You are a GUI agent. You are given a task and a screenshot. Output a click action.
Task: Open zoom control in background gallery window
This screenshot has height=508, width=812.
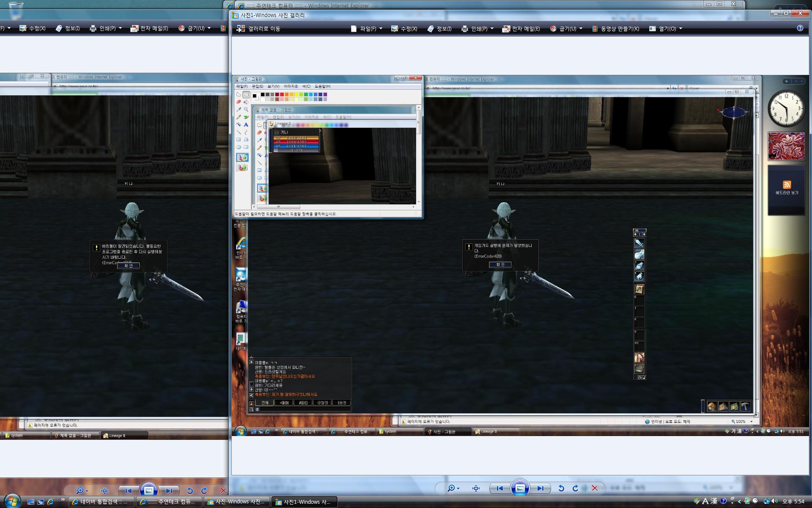(x=82, y=491)
